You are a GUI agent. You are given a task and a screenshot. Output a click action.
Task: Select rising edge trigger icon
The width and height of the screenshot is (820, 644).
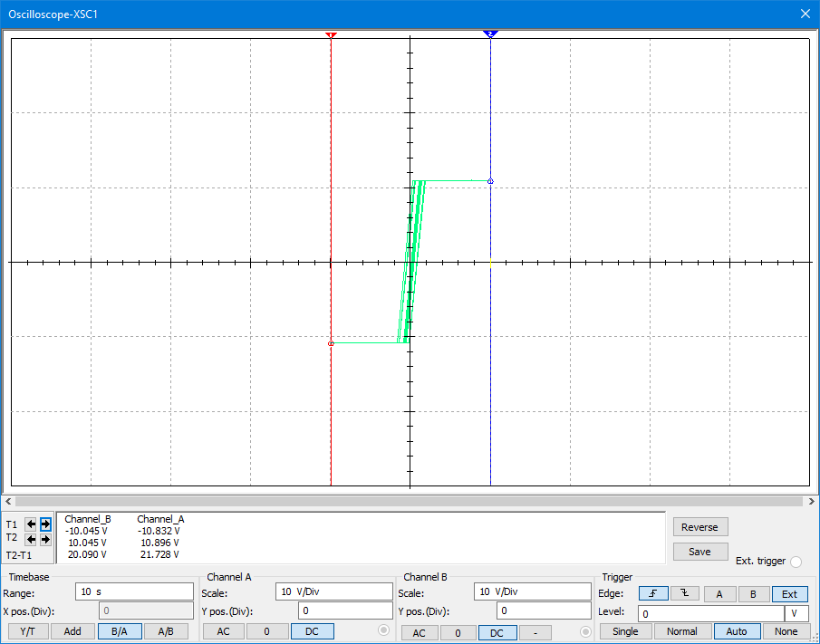tap(652, 594)
